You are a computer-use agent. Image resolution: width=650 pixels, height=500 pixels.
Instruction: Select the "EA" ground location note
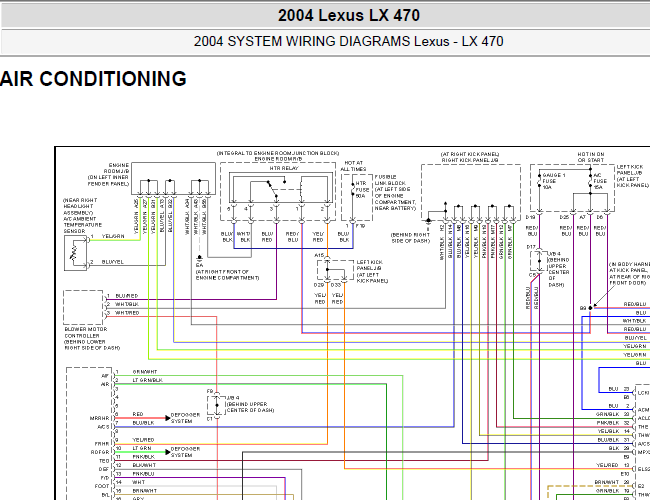(227, 274)
